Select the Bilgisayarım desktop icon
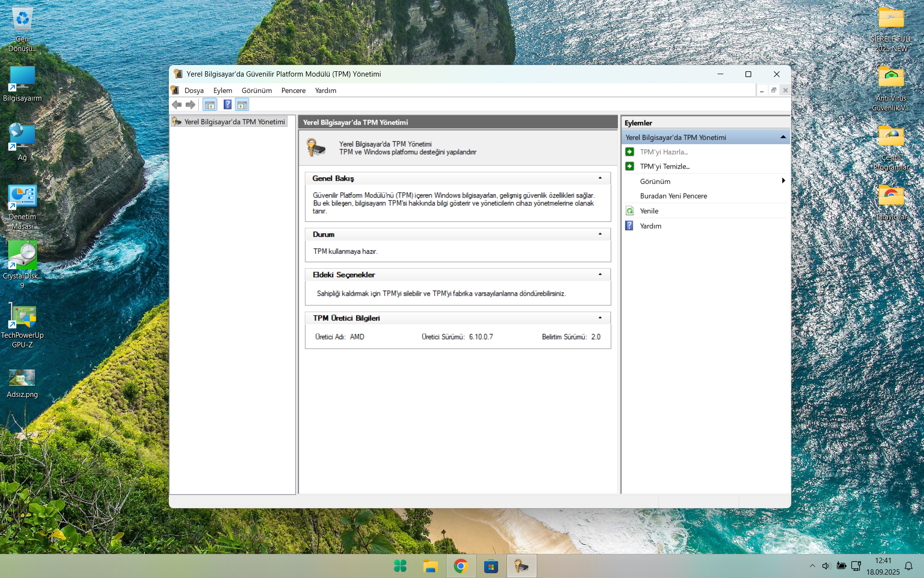The image size is (924, 578). [x=22, y=84]
